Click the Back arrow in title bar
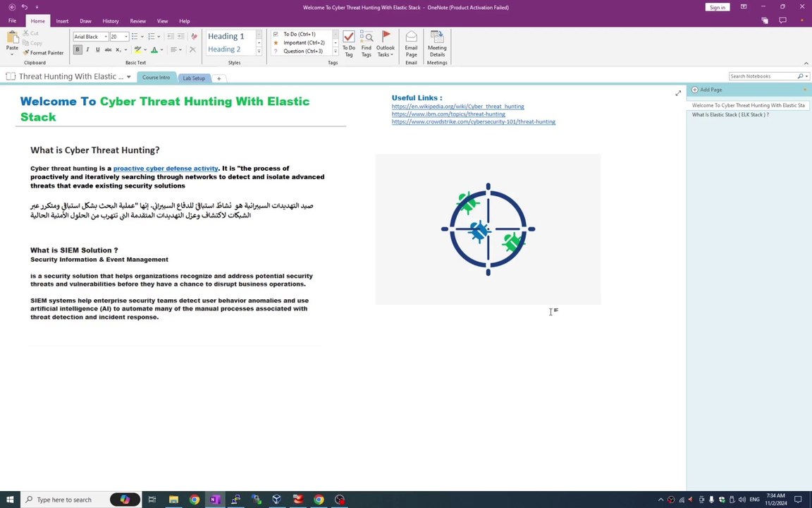This screenshot has height=508, width=812. (x=12, y=7)
